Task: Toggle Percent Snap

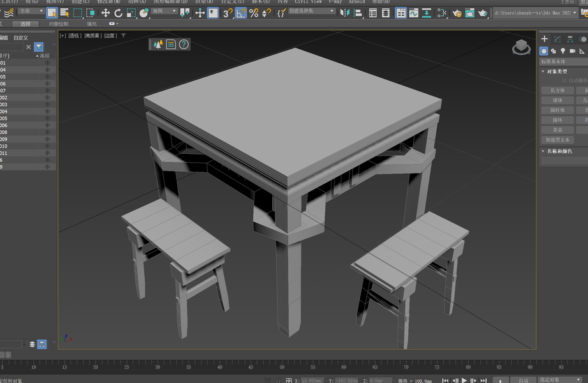Action: [254, 13]
